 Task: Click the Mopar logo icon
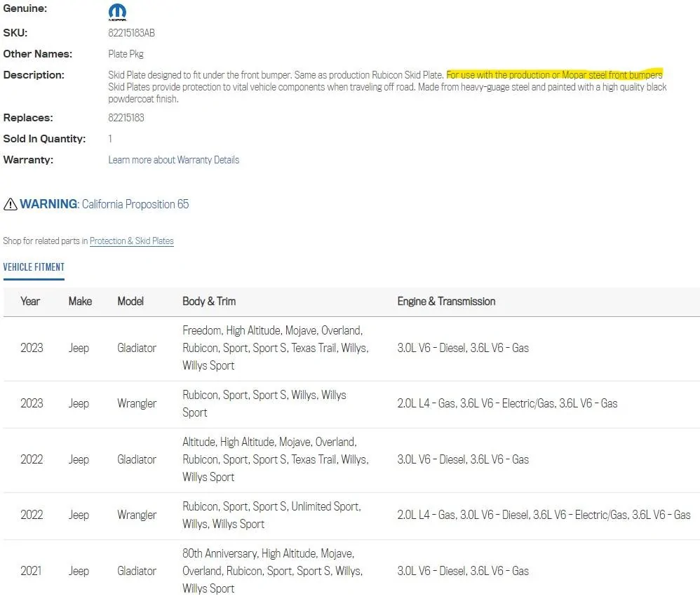[117, 12]
